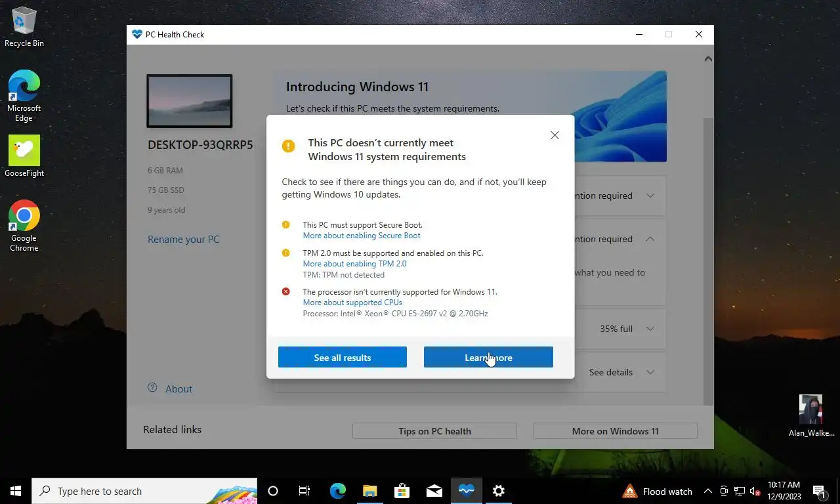Show hidden system tray icons
The width and height of the screenshot is (840, 504).
point(707,491)
